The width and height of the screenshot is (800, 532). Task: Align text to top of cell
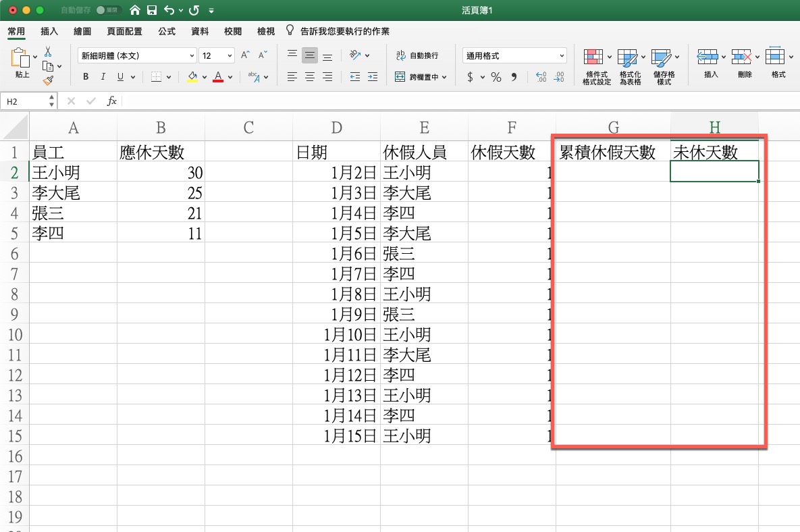[292, 55]
